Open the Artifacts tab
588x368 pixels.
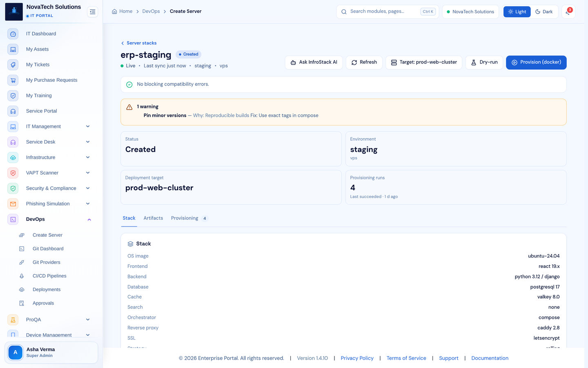(x=153, y=218)
